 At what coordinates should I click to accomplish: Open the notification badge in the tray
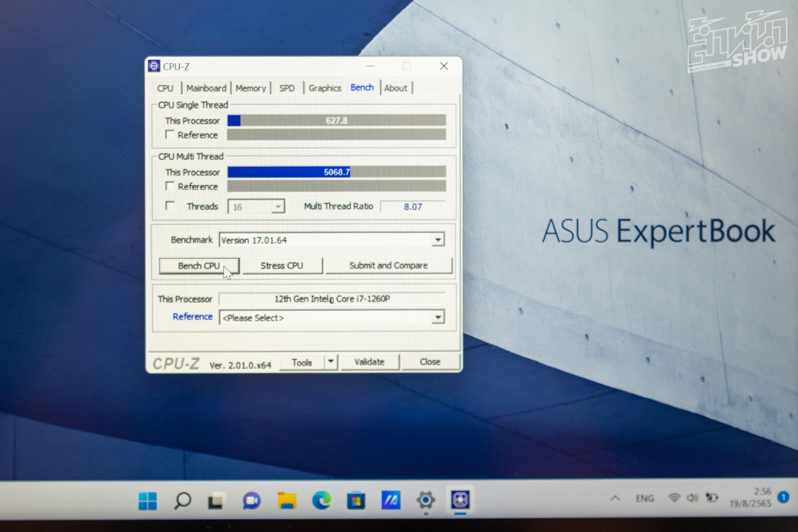tap(783, 497)
